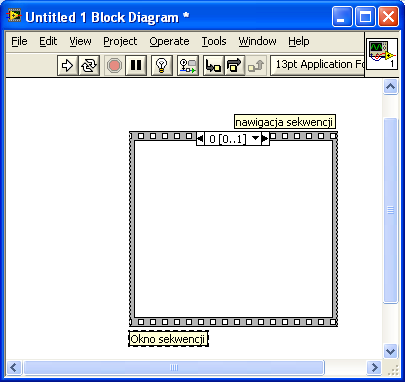Toggle Highlight Execution light bulb
The height and width of the screenshot is (382, 405).
click(162, 65)
